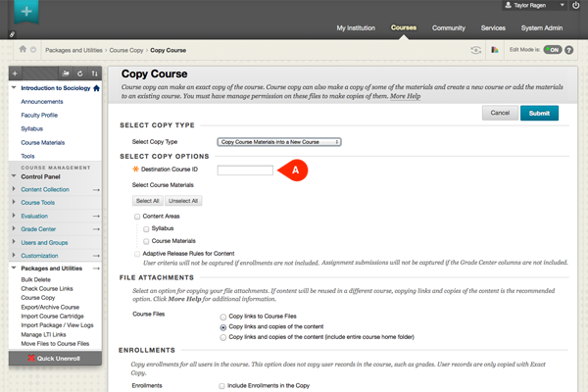Click the logout power icon
The width and height of the screenshot is (588, 392).
point(575,7)
